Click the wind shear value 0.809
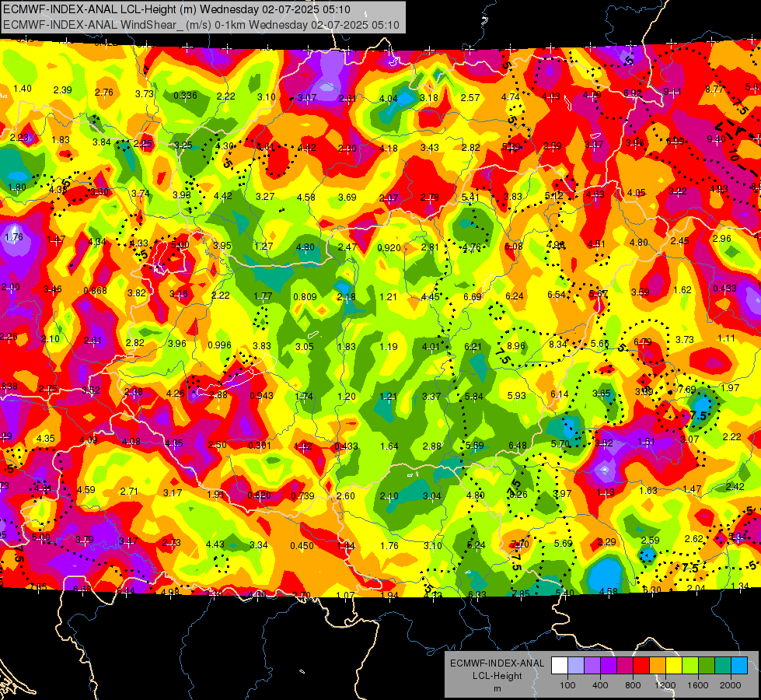Image resolution: width=761 pixels, height=700 pixels. (x=305, y=297)
